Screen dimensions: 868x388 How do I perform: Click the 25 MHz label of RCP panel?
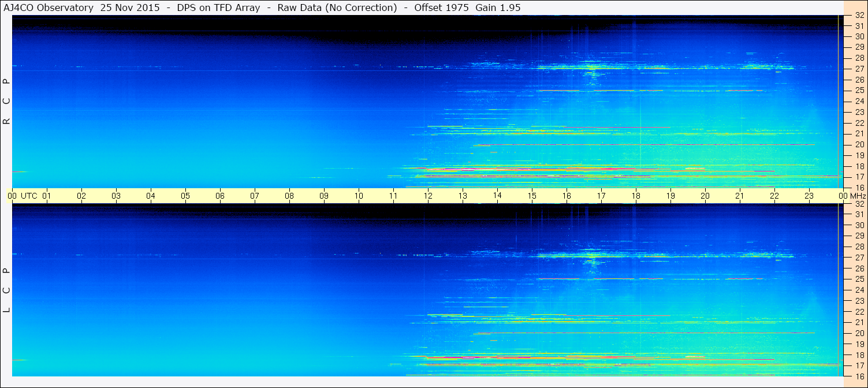859,91
